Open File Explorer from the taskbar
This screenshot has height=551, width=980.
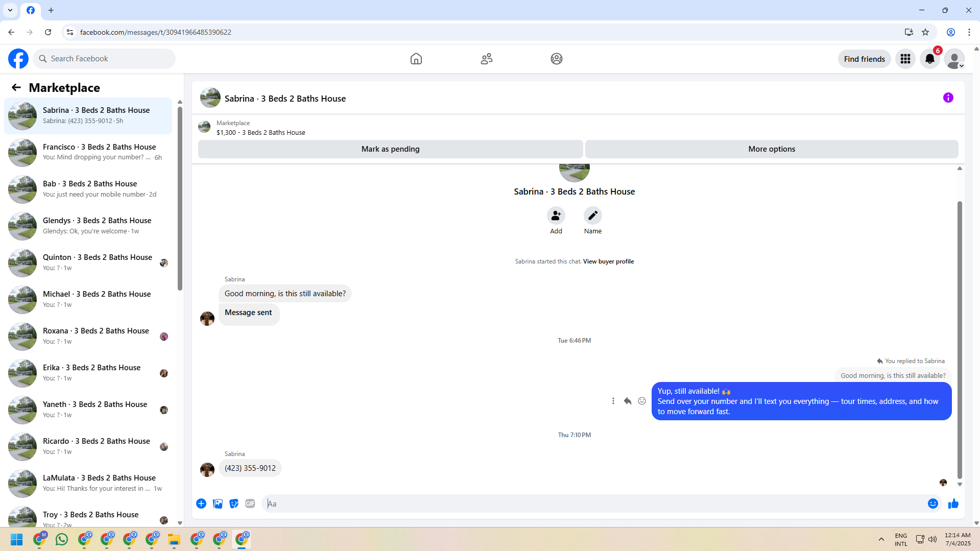174,539
